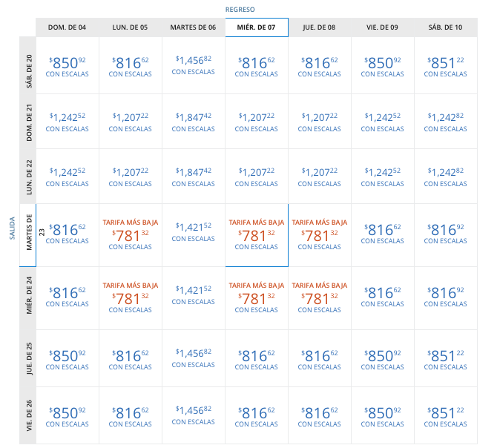Select $851.22 fare for Sáb. 20 and Sáb. 10
Viewport: 497px width, 448px height.
pyautogui.click(x=445, y=64)
